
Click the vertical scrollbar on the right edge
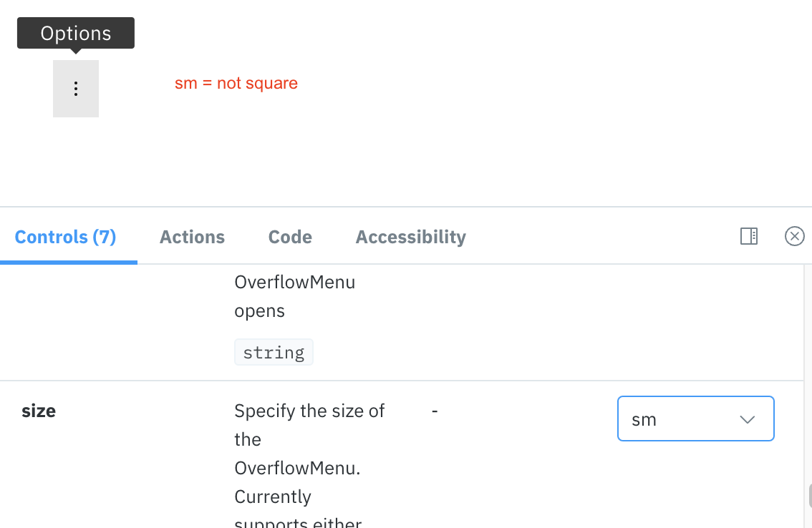808,494
